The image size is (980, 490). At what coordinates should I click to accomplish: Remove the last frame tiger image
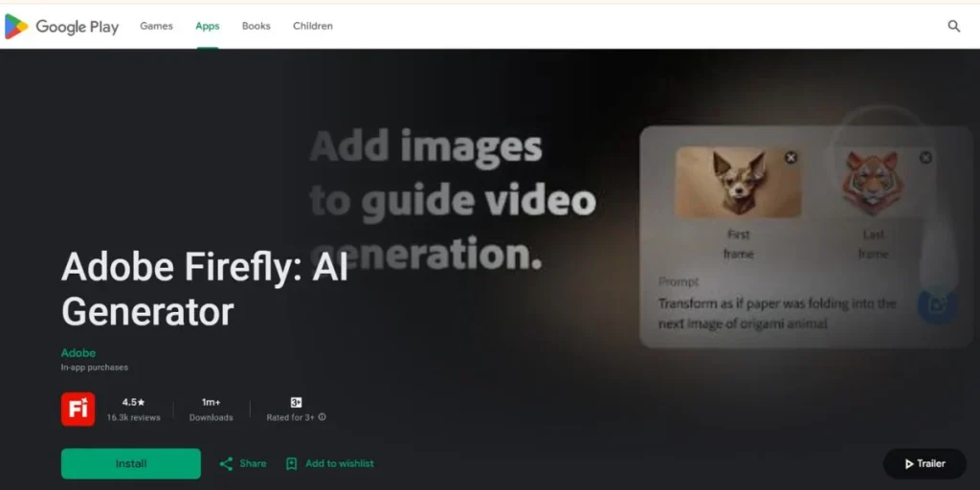click(x=925, y=158)
